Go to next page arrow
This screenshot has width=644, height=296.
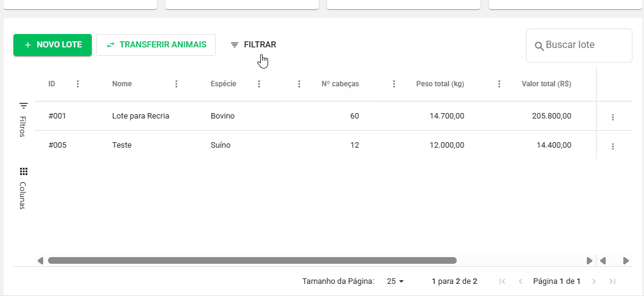[x=594, y=281]
